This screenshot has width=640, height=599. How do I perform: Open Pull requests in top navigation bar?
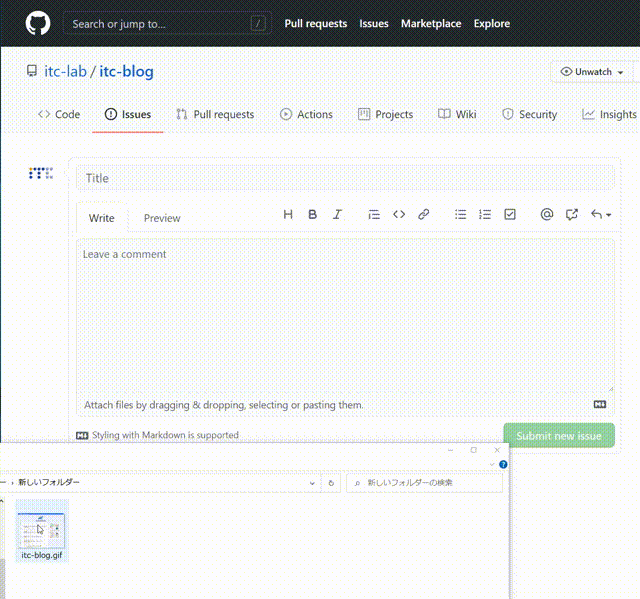[316, 24]
